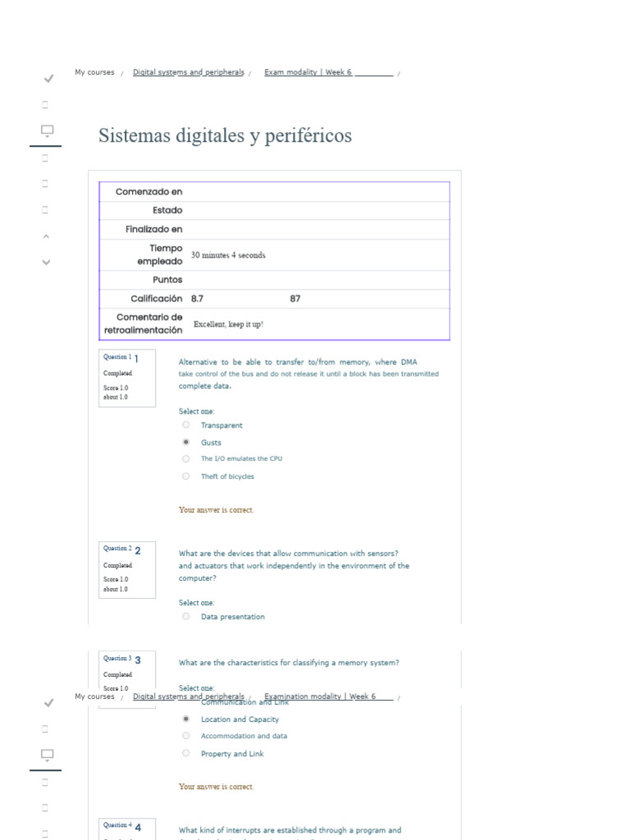
Task: Click the Question 1 info box
Action: [127, 378]
